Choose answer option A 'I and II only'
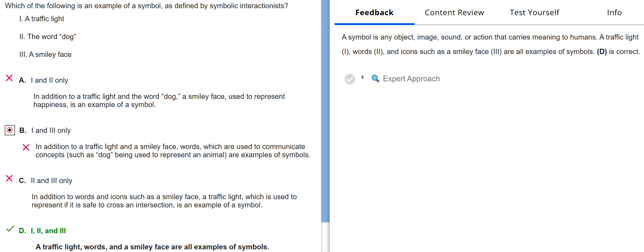Viewport: 644px width, 252px height. [49, 80]
